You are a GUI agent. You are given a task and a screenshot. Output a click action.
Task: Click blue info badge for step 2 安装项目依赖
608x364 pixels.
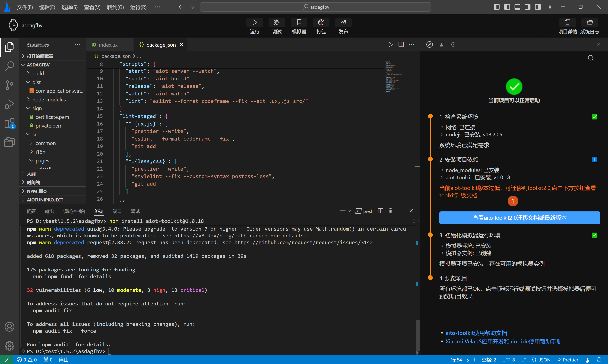click(595, 160)
